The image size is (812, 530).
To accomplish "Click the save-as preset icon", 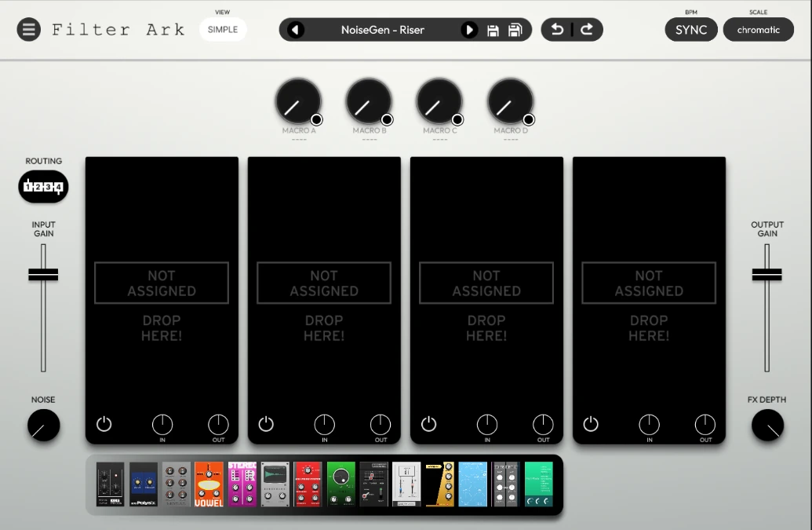I will (x=515, y=31).
